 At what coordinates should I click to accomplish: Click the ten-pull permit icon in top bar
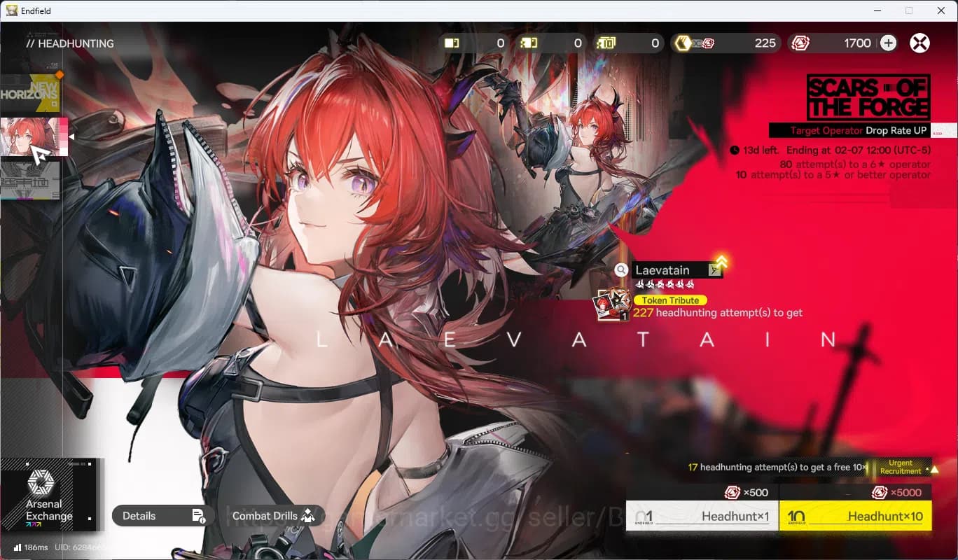pos(606,43)
